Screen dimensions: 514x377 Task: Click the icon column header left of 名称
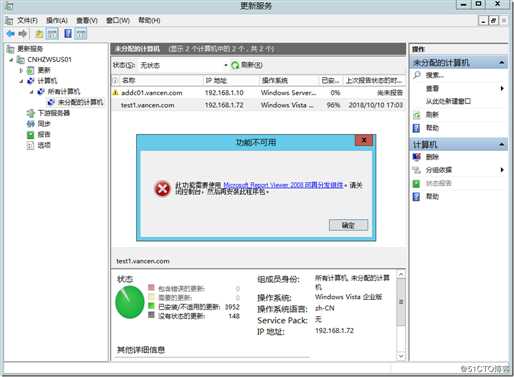pos(115,80)
